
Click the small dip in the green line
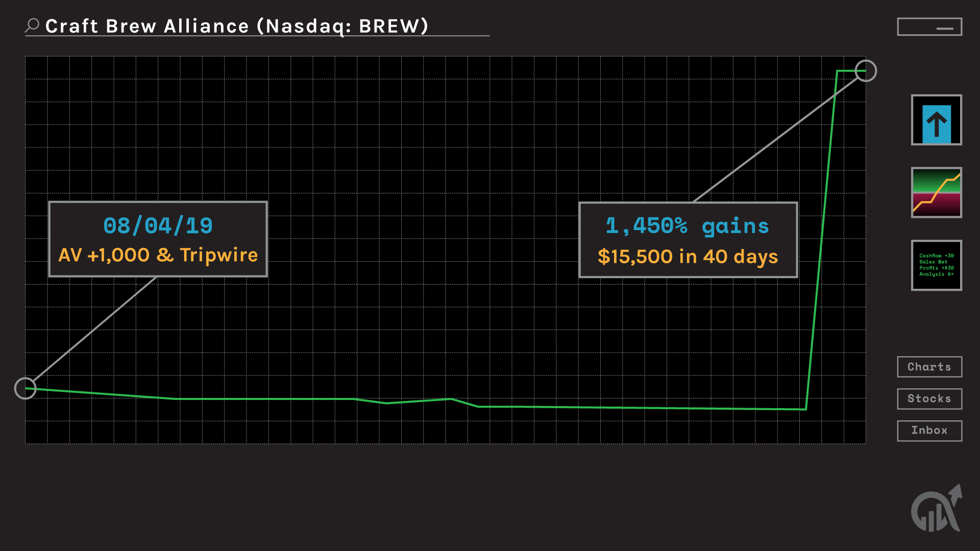pyautogui.click(x=386, y=403)
